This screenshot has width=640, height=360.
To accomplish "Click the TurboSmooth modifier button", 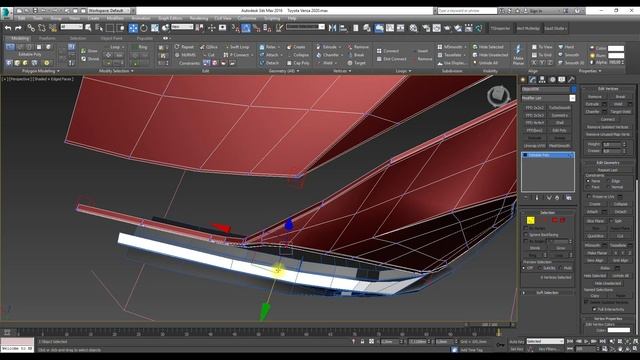I will (x=560, y=108).
